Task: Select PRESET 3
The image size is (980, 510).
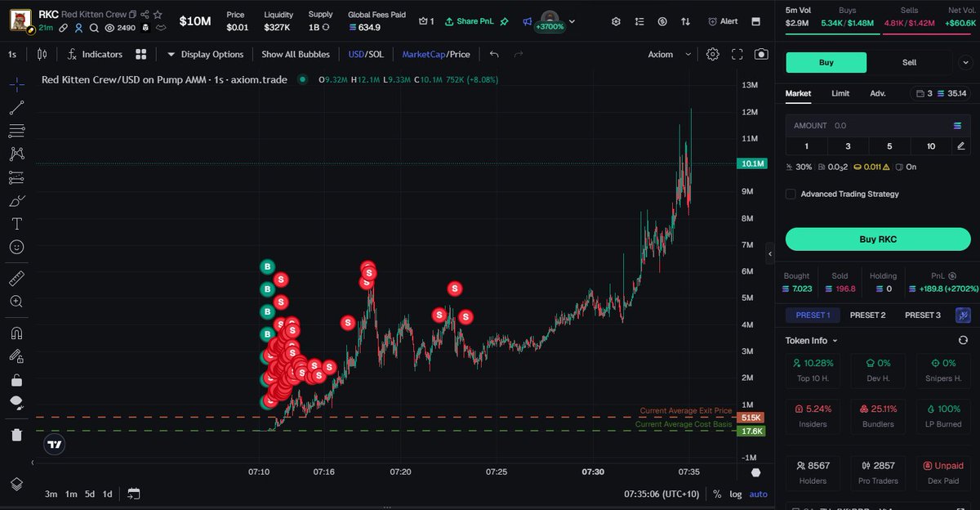Action: (922, 315)
